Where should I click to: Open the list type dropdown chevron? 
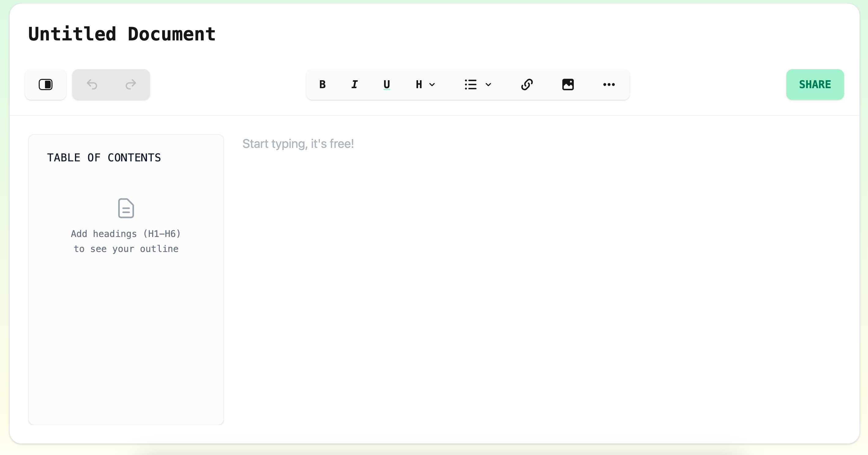point(488,85)
